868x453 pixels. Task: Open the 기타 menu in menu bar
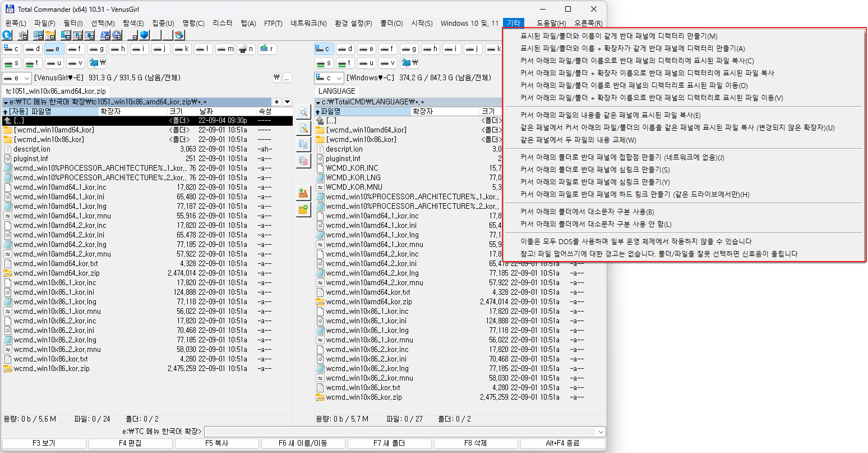click(x=514, y=23)
